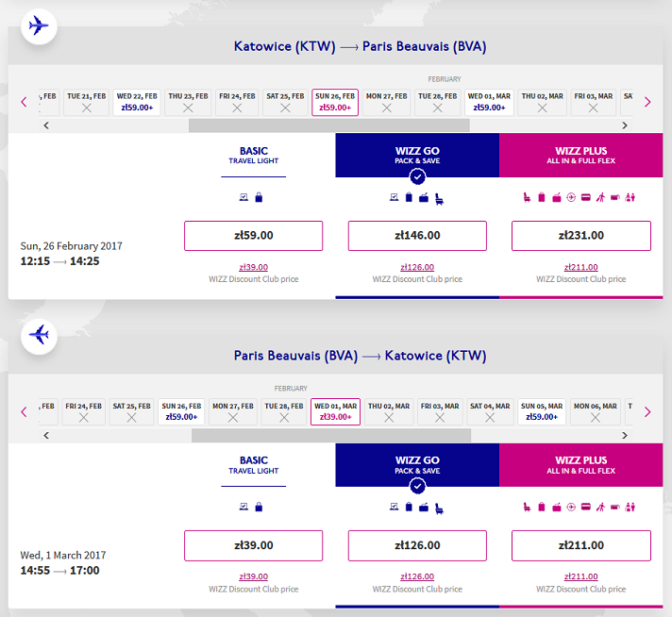
Task: Select return WIZZ PLUS All In header
Action: [x=580, y=465]
